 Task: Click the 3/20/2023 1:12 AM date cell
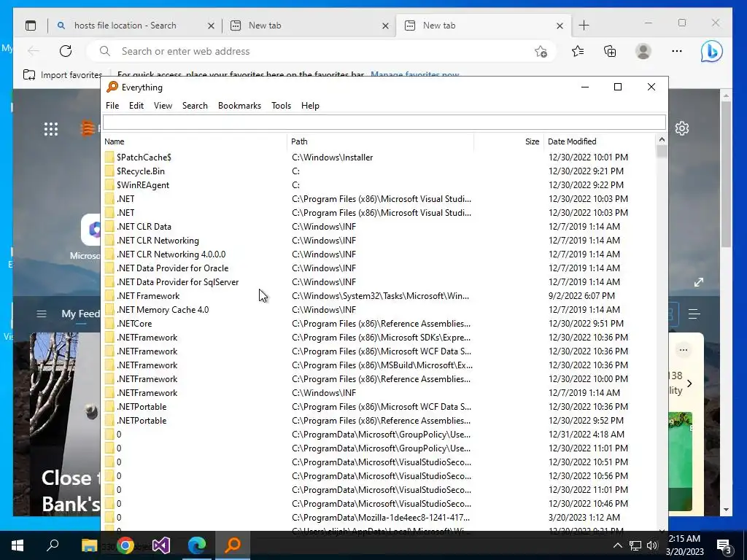(584, 517)
